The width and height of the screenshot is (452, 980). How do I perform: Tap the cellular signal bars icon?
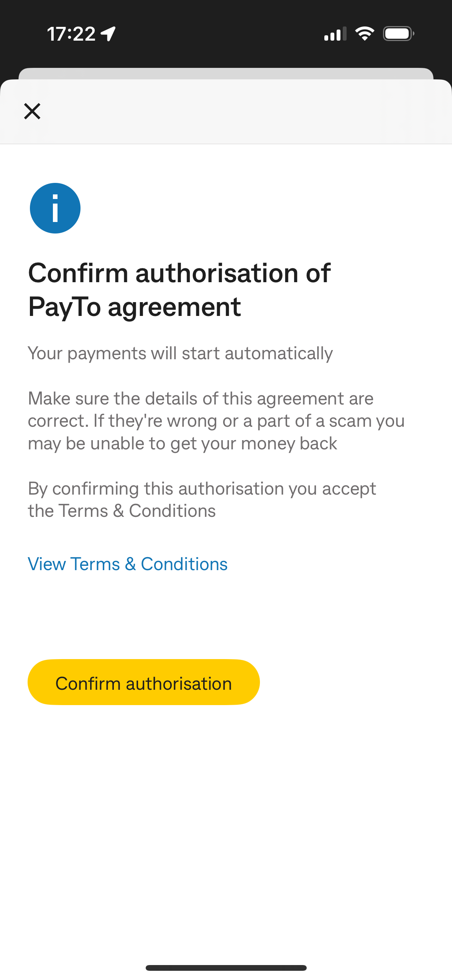point(335,34)
